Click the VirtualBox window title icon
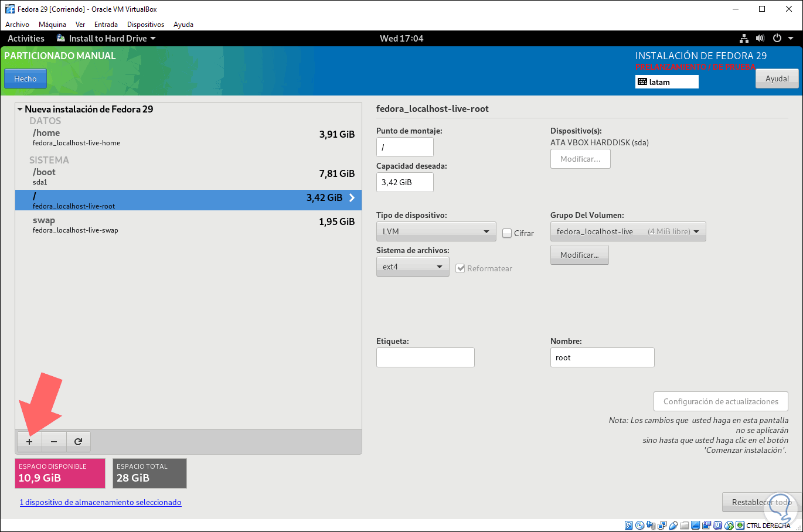Image resolution: width=803 pixels, height=532 pixels. coord(10,9)
